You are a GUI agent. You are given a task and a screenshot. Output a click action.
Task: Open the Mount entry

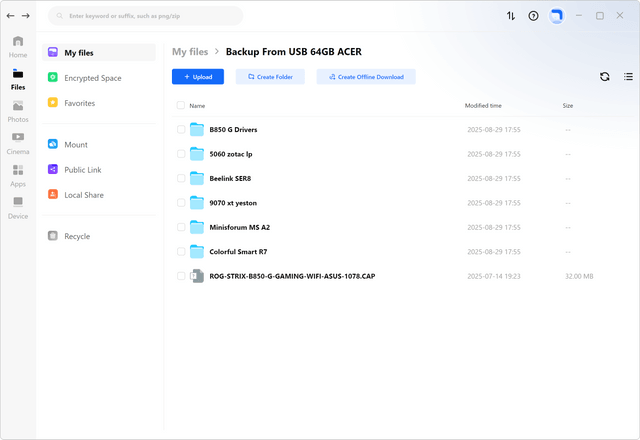(x=99, y=144)
